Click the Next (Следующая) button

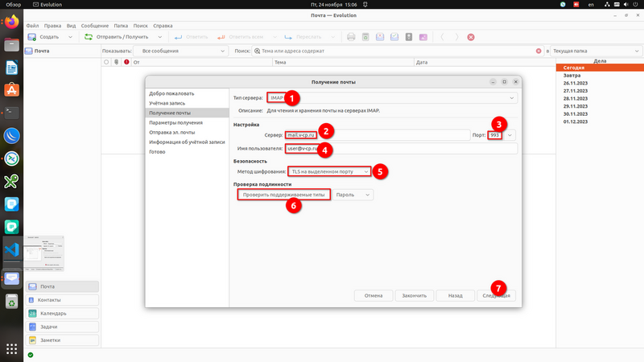pos(496,295)
